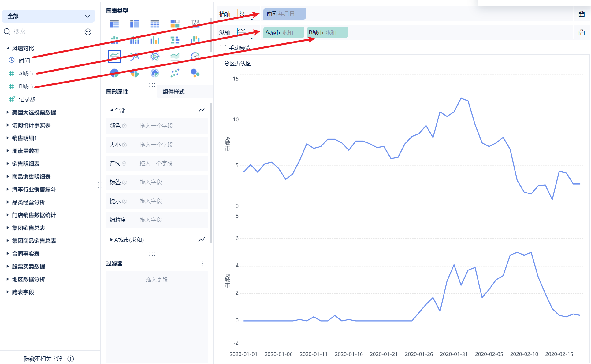Select the cross table chart type
This screenshot has height=364, width=591.
135,23
